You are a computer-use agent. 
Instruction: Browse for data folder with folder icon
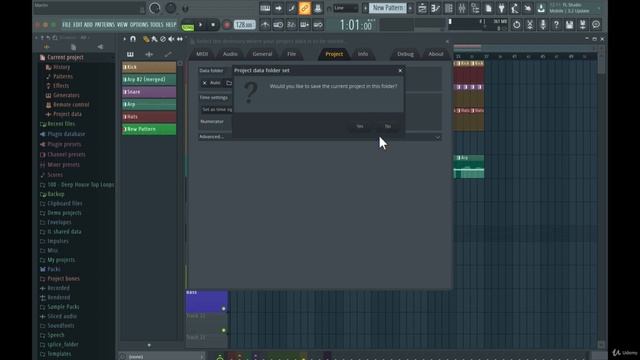[x=229, y=83]
